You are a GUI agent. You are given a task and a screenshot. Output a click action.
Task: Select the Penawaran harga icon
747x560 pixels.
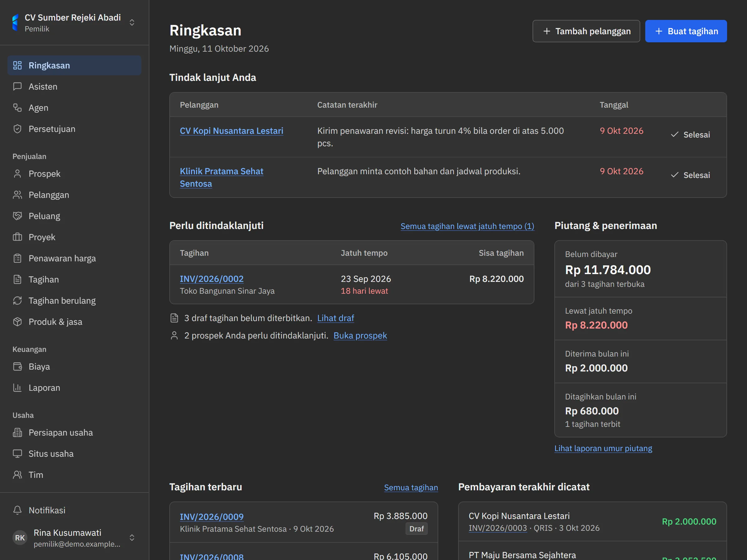tap(17, 258)
